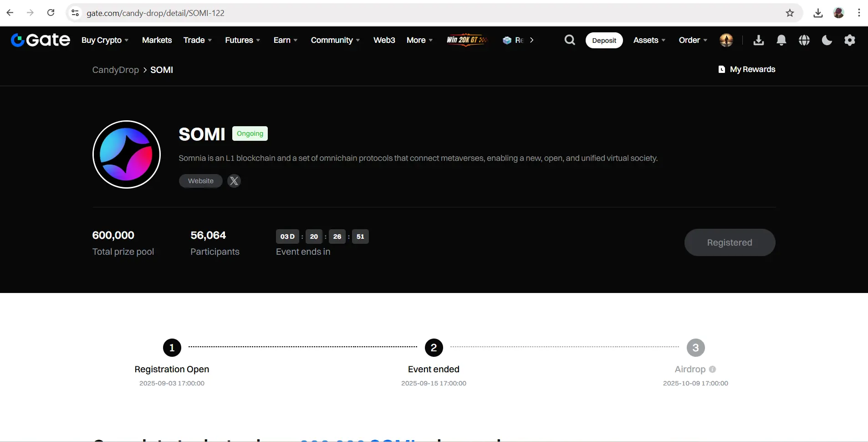Click step 3 Airdrop marker
The image size is (868, 442).
point(696,348)
